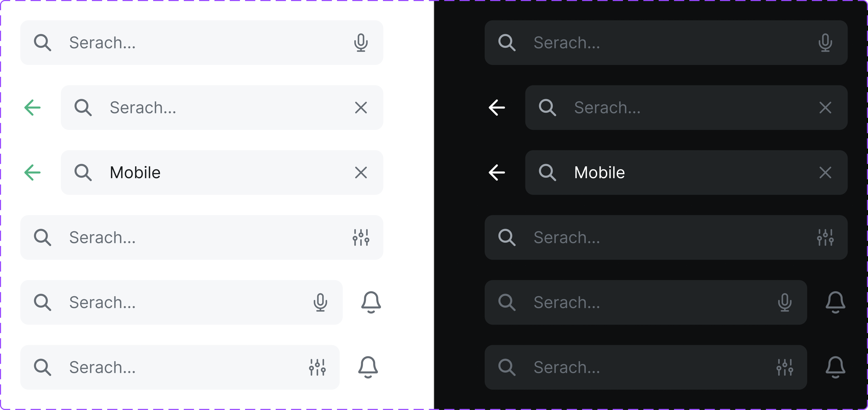Screen dimensions: 868x410
Task: Click the microphone icon in the dark top search bar
Action: click(x=825, y=43)
